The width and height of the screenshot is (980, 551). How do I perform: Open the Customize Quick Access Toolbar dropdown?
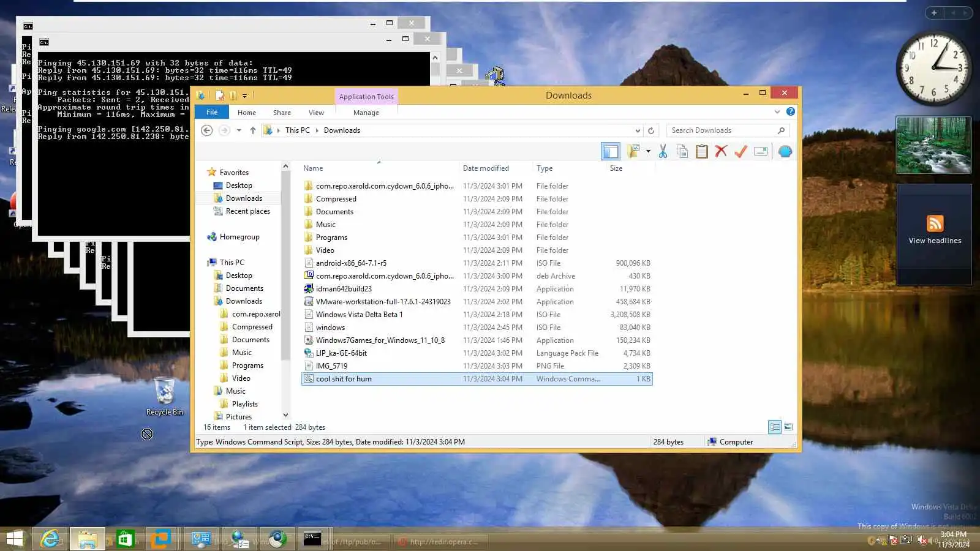coord(244,96)
